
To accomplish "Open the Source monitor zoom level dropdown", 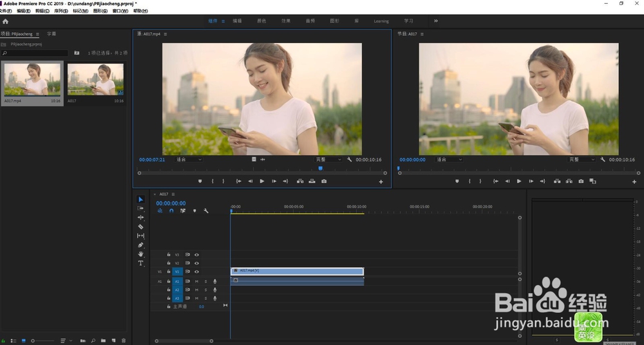I will [189, 160].
